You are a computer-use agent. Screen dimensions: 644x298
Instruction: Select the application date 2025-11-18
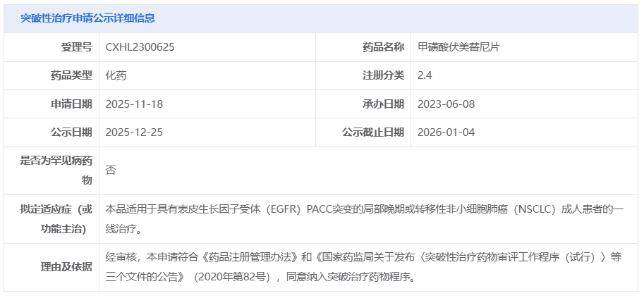pyautogui.click(x=134, y=104)
